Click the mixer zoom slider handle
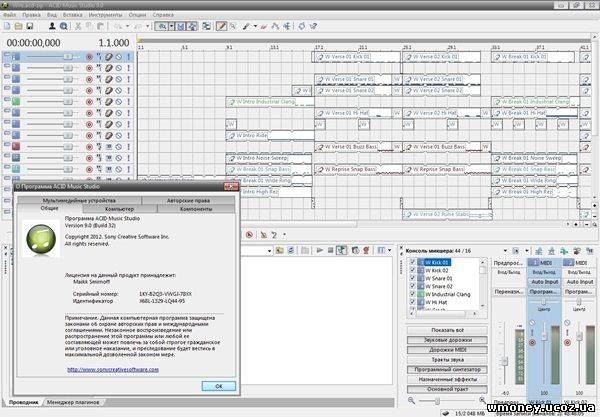This screenshot has height=417, width=600. 437,401
